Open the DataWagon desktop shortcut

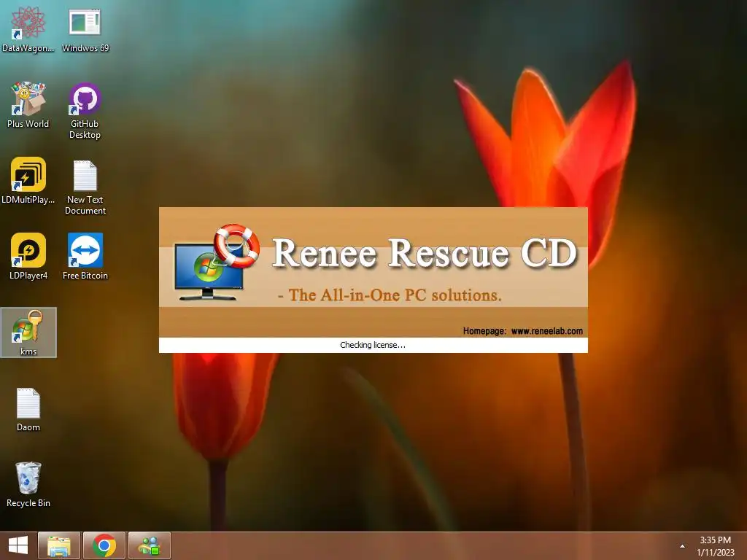(28, 29)
